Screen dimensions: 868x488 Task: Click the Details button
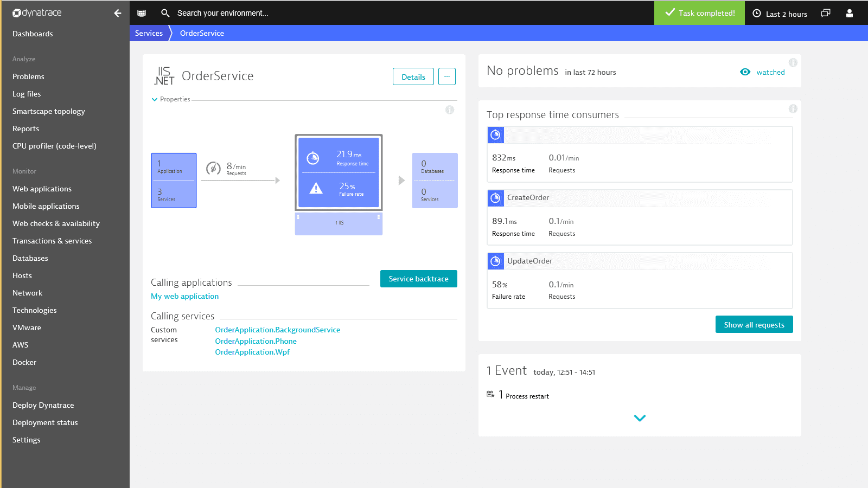pos(413,76)
